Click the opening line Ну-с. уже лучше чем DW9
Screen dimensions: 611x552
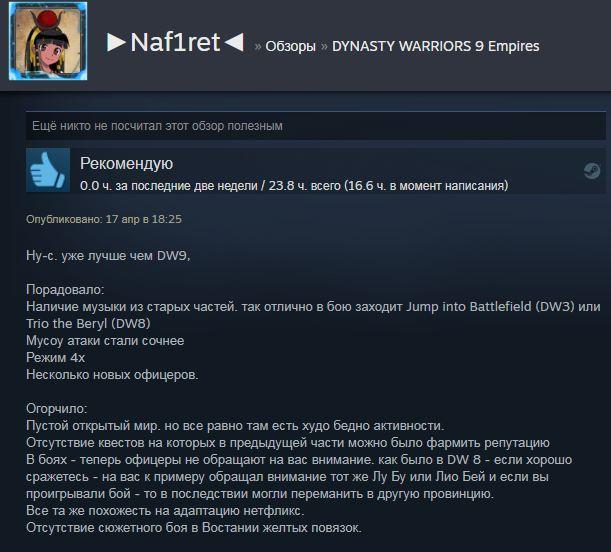tap(108, 256)
